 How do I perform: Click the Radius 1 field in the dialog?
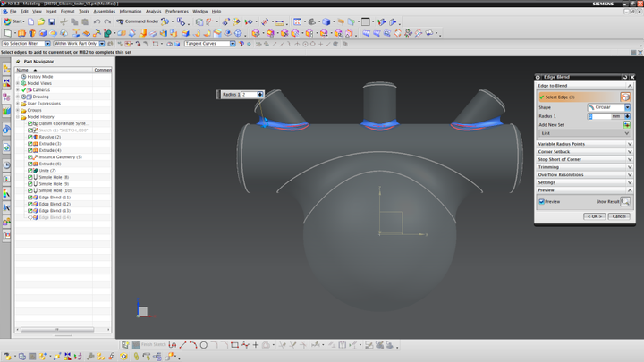(599, 116)
